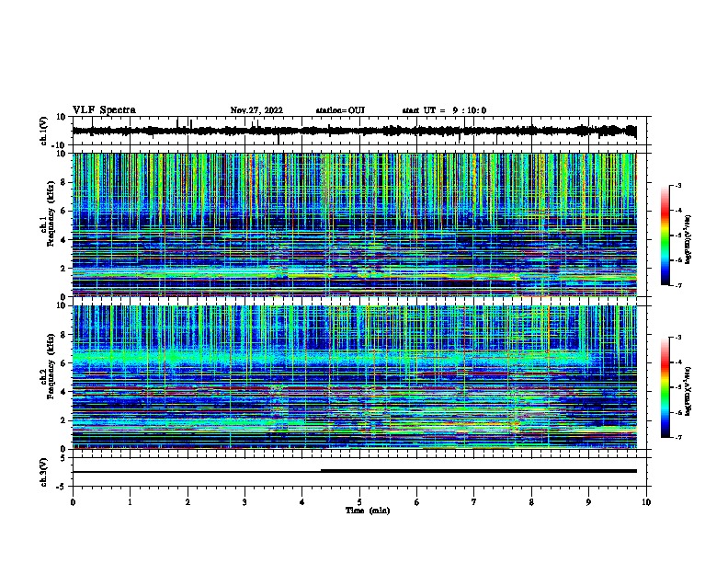Screen dimensions: 728x563
Task: Click the "10" tick on the Time (min) axis
Action: pos(646,502)
